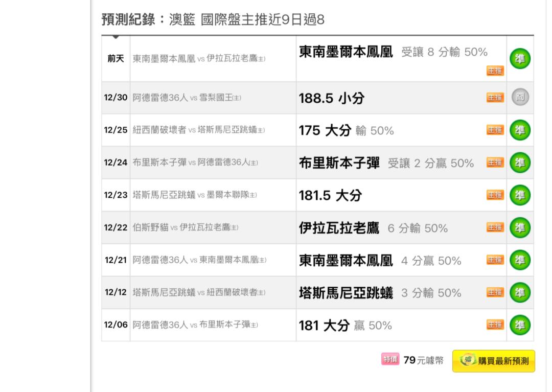This screenshot has width=552, height=392.
Task: Click the green 準 icon on the 12/21 row
Action: (x=520, y=260)
